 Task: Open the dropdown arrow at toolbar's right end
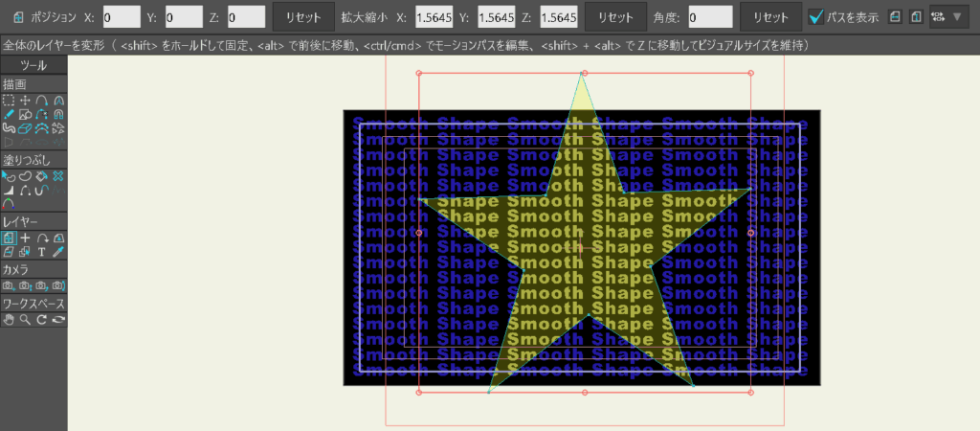click(957, 16)
